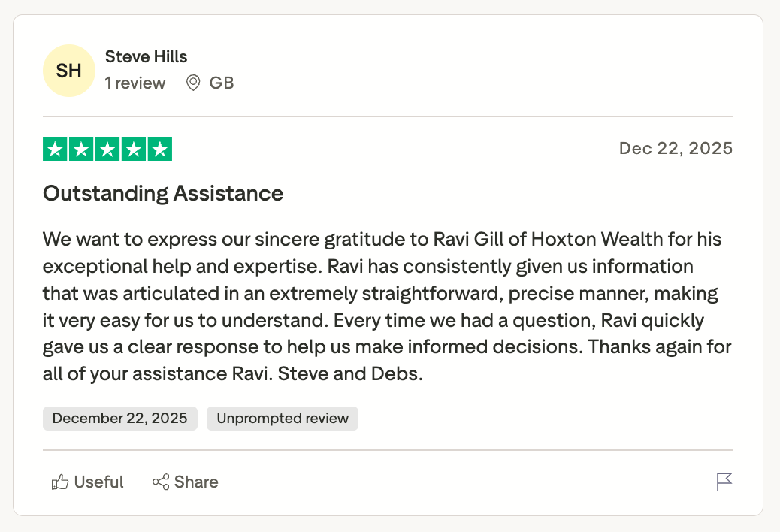Click the fourth green rating star
780x532 pixels.
point(133,149)
